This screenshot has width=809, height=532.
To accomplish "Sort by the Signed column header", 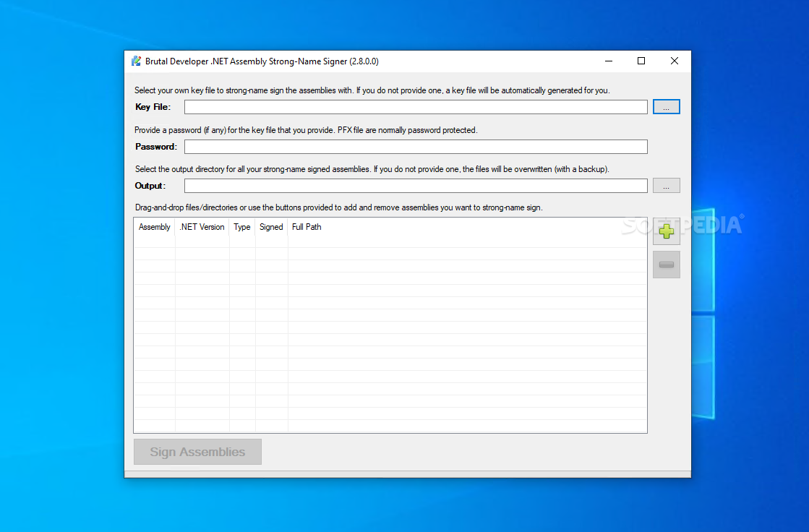I will tap(271, 227).
